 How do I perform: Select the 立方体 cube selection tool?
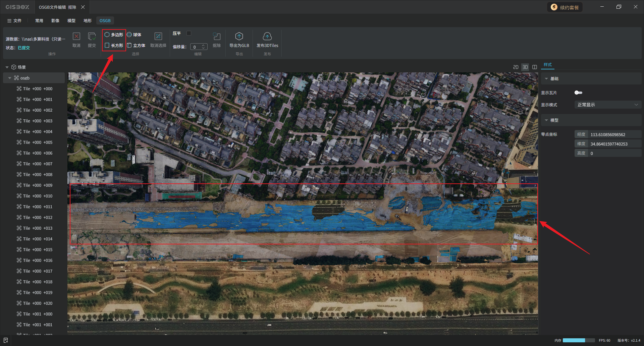[136, 45]
